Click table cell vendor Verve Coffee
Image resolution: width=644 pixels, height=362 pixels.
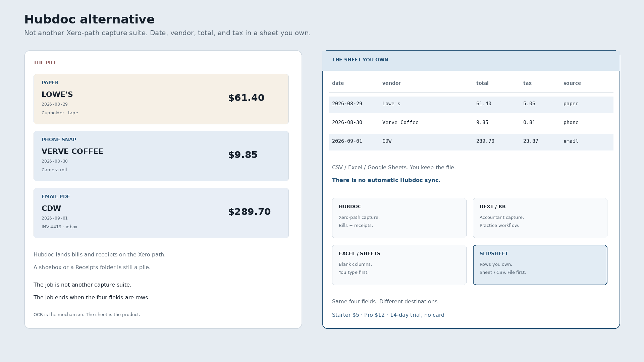pyautogui.click(x=400, y=122)
